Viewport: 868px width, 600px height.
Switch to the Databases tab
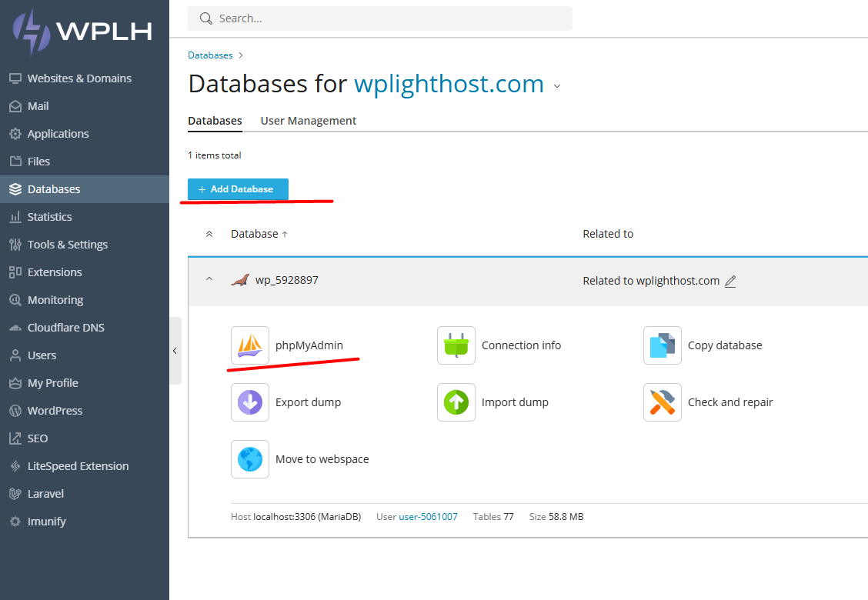point(215,121)
